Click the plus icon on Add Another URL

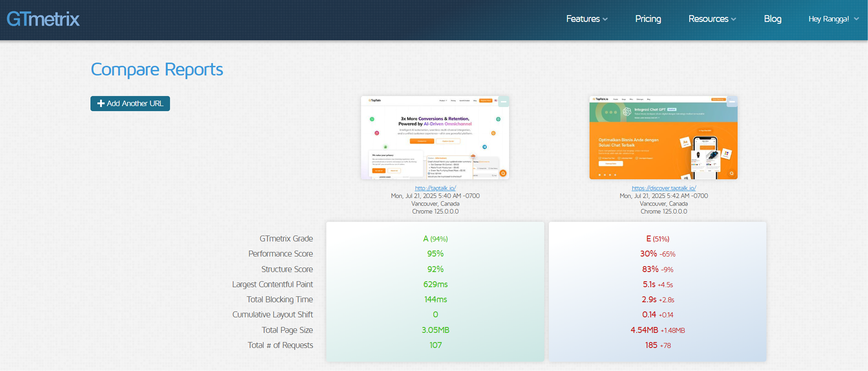pos(101,104)
